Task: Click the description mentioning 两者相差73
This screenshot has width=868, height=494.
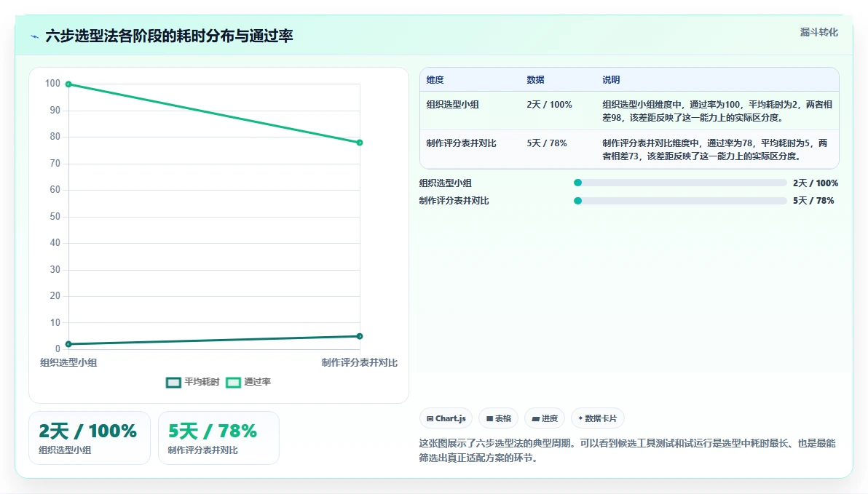Action: pos(715,150)
